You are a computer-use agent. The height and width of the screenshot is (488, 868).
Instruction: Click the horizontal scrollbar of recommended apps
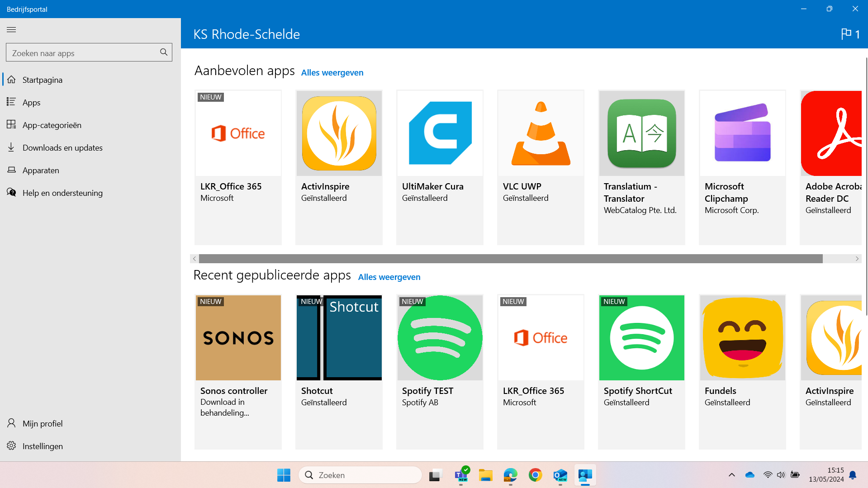point(510,259)
